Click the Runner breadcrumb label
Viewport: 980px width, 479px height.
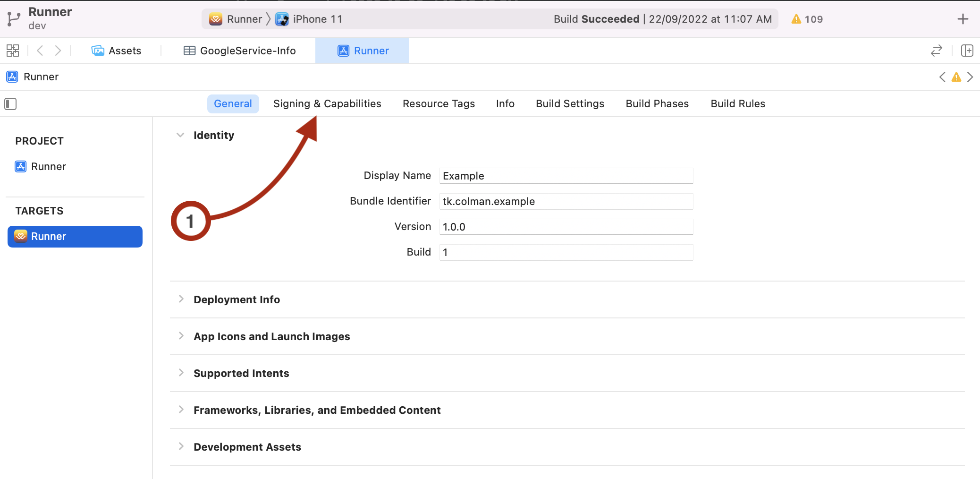tap(41, 77)
